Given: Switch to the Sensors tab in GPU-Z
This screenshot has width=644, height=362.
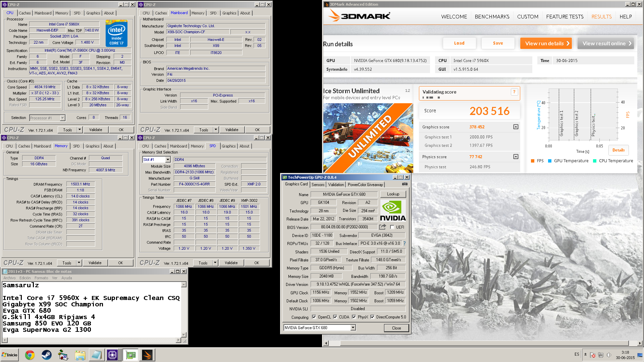Looking at the screenshot, I should tap(318, 185).
